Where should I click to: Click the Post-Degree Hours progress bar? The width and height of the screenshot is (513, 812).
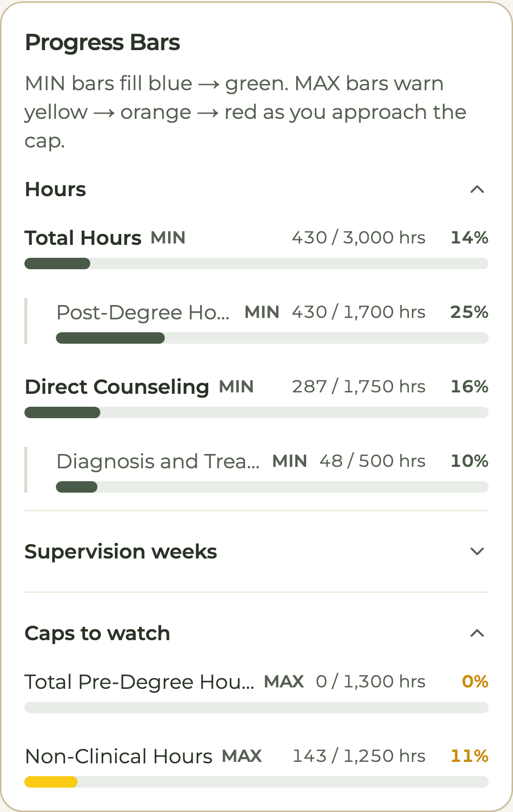click(272, 338)
